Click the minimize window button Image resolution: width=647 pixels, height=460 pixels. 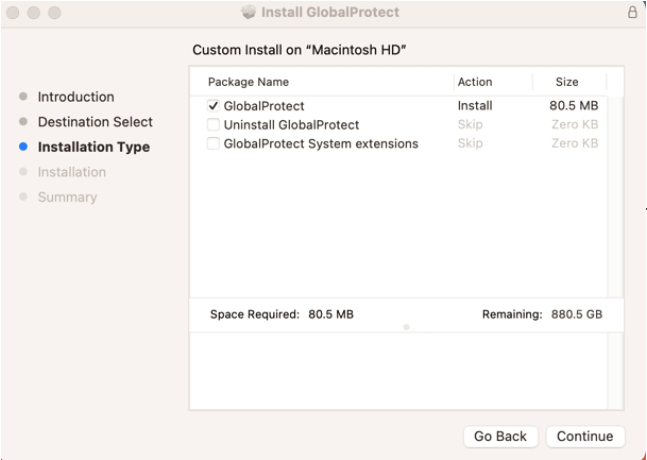35,13
